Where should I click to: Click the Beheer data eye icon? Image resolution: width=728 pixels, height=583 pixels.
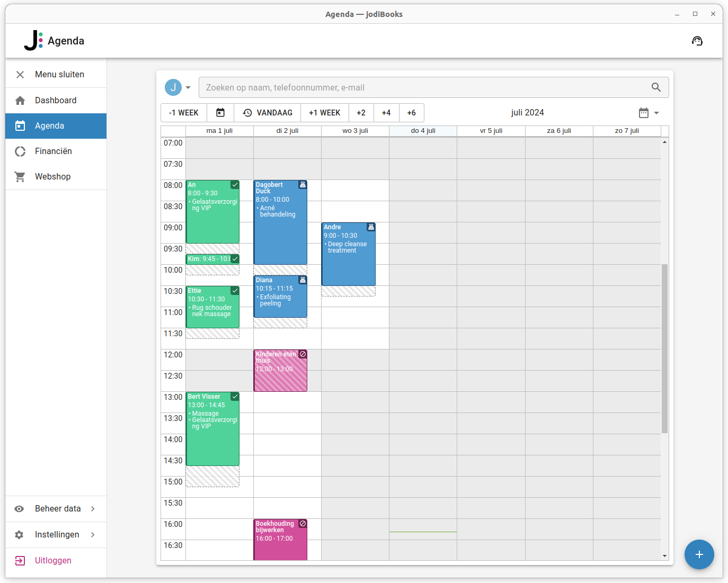click(x=19, y=509)
